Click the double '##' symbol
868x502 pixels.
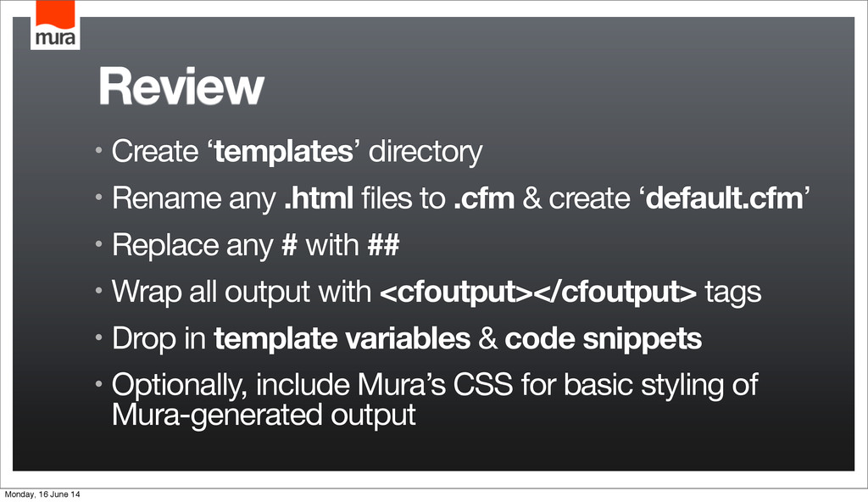click(x=384, y=244)
